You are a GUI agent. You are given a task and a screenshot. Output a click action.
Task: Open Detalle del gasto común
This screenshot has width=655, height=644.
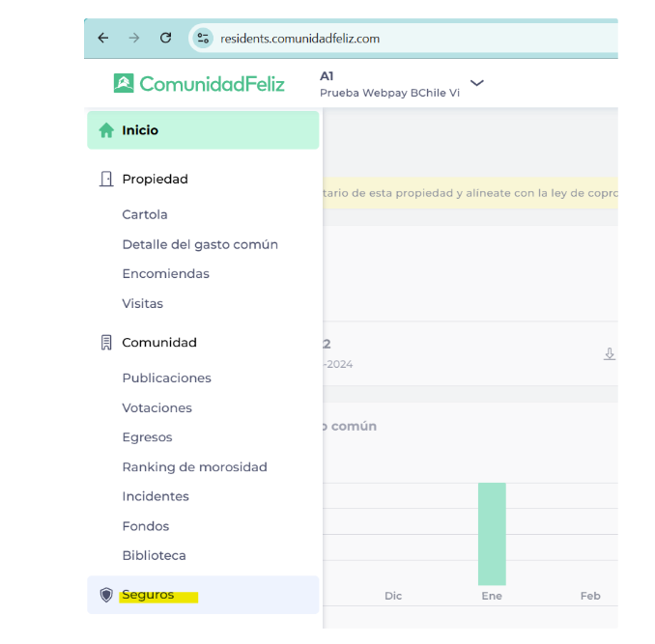(200, 244)
